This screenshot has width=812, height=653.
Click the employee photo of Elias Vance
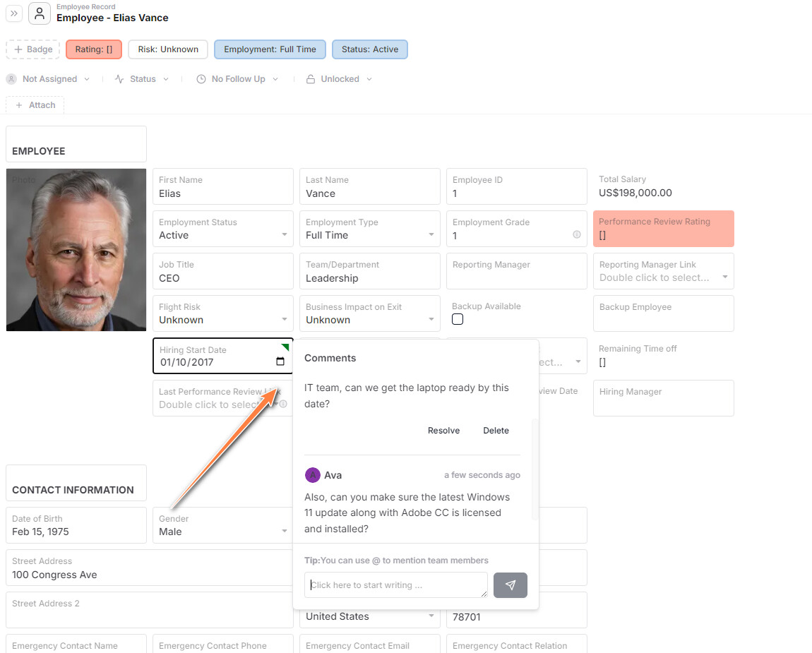[x=76, y=250]
